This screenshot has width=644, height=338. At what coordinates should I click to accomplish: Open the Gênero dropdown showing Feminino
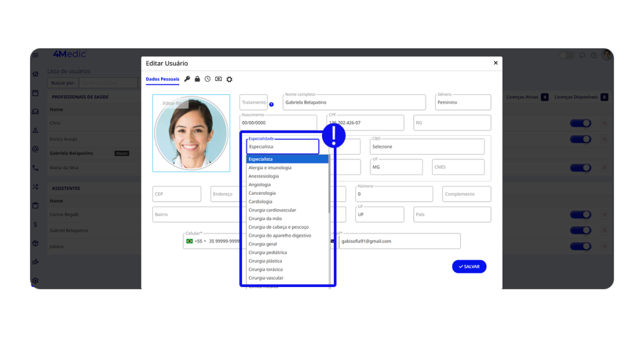coord(463,102)
